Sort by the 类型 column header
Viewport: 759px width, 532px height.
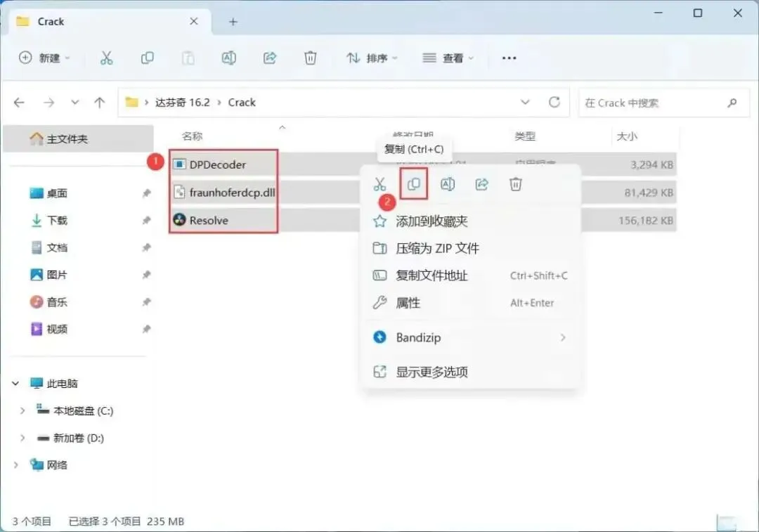pyautogui.click(x=525, y=136)
